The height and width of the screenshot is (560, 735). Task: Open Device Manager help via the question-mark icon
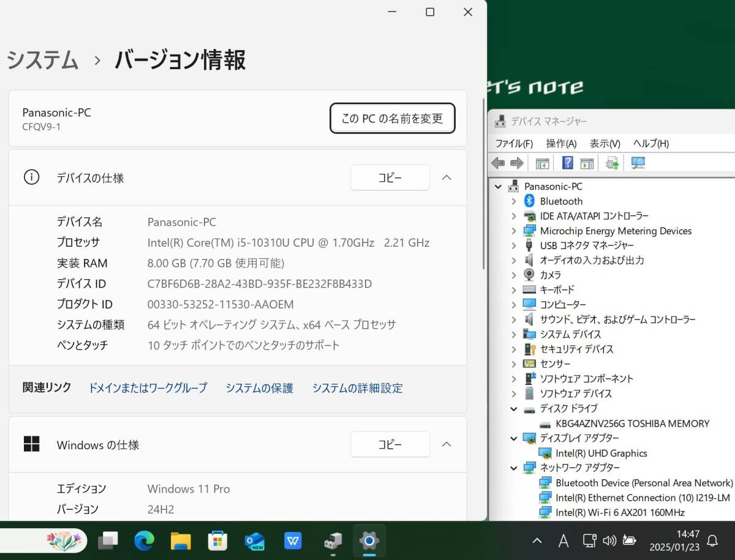coord(568,163)
